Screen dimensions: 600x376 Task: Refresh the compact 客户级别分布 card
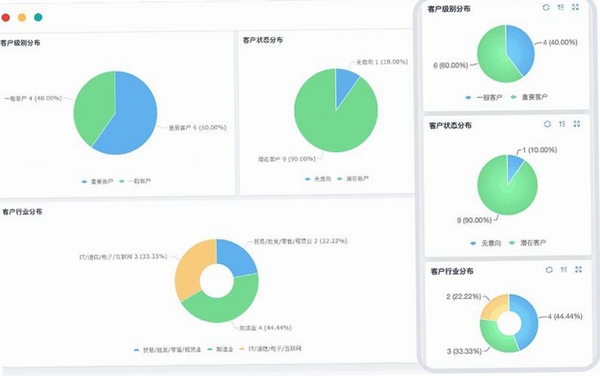point(546,7)
